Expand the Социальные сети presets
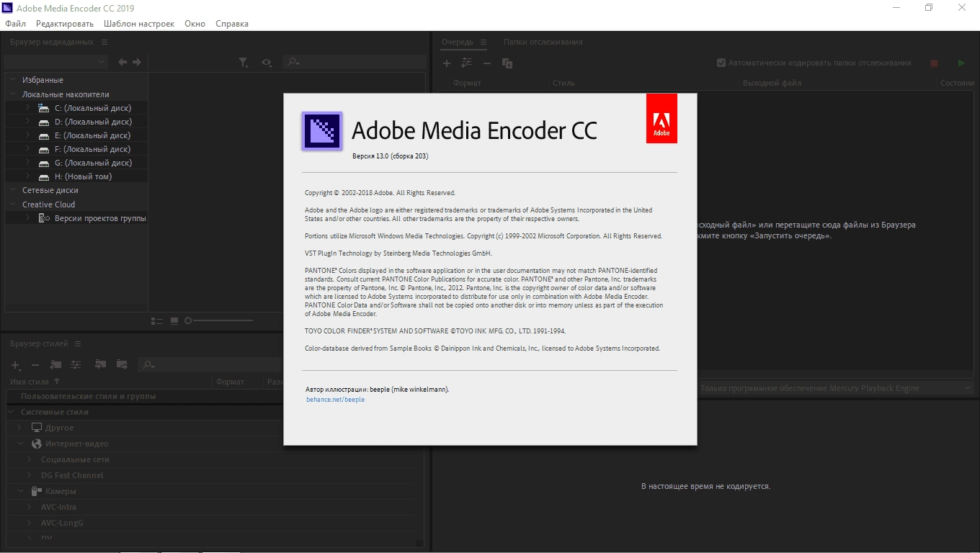 click(x=30, y=459)
